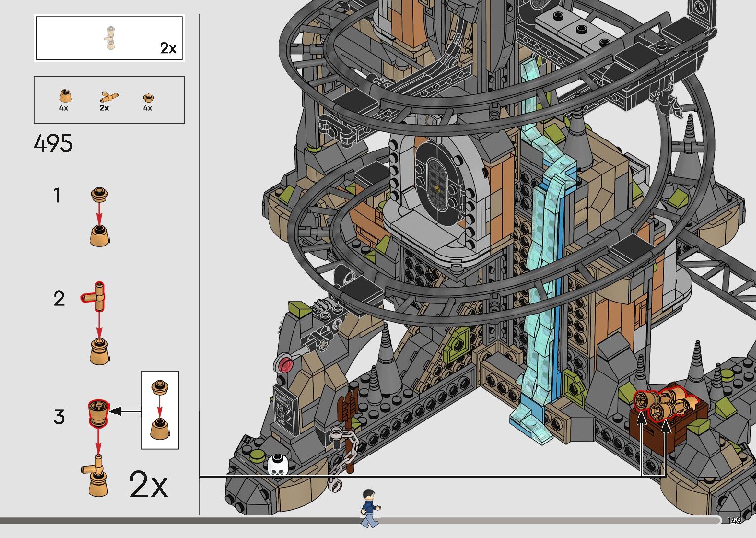
Task: Click the page number 149
Action: click(x=734, y=521)
